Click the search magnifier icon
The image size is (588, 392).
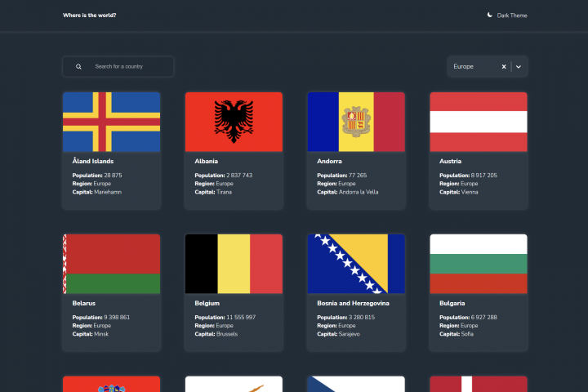point(78,67)
